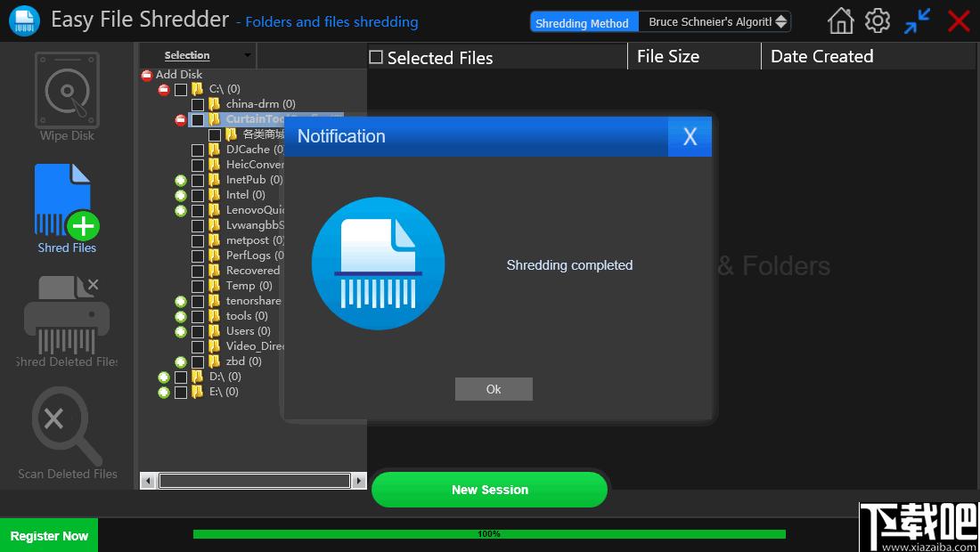
Task: Check the E:\ drive checkbox
Action: (x=181, y=392)
